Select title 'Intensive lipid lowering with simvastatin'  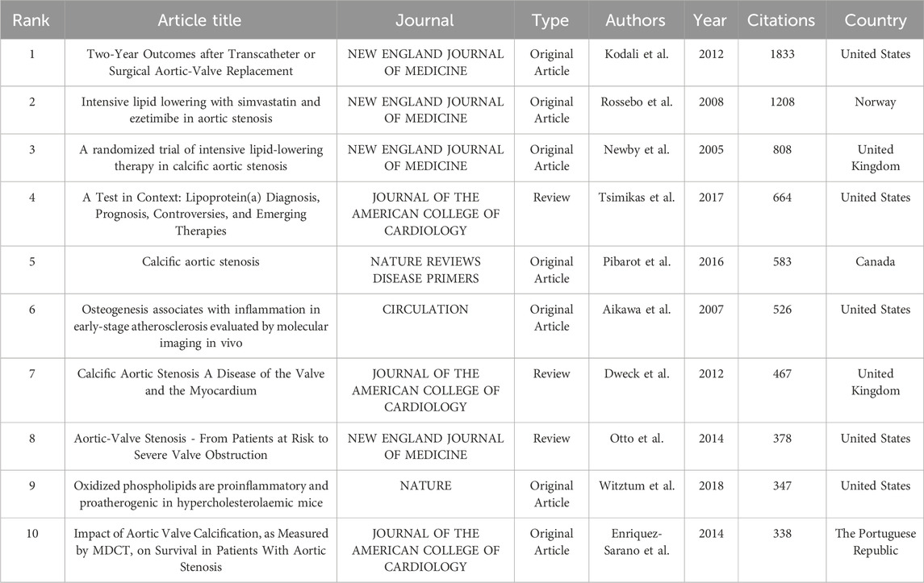[x=201, y=110]
